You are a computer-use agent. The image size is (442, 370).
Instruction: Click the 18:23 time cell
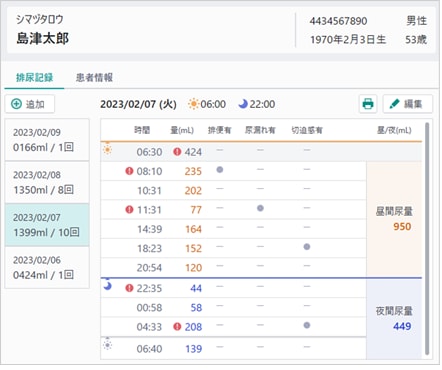(149, 249)
